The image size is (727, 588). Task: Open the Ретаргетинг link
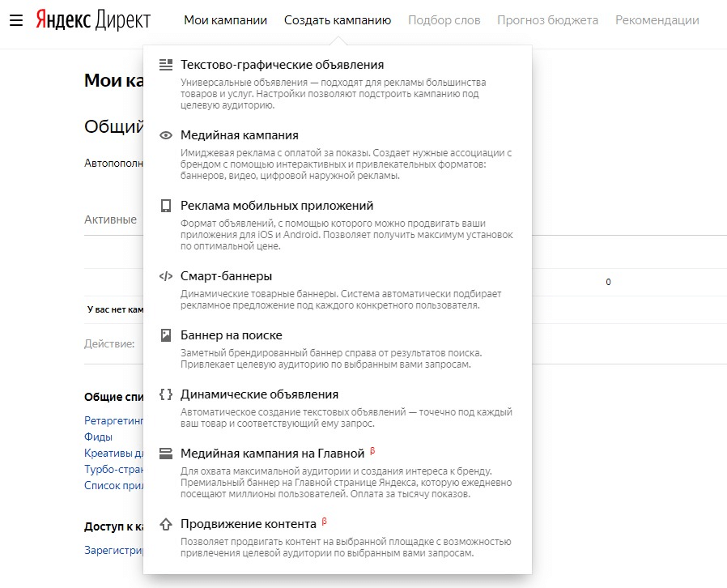click(113, 420)
